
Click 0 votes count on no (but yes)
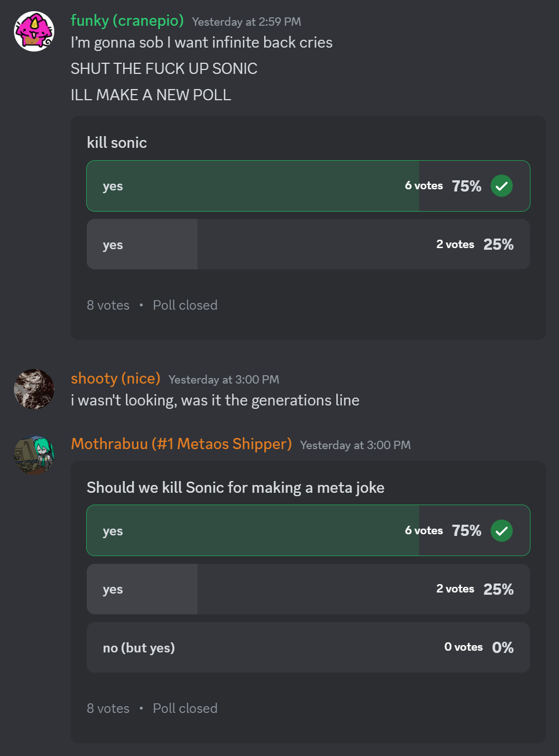463,647
